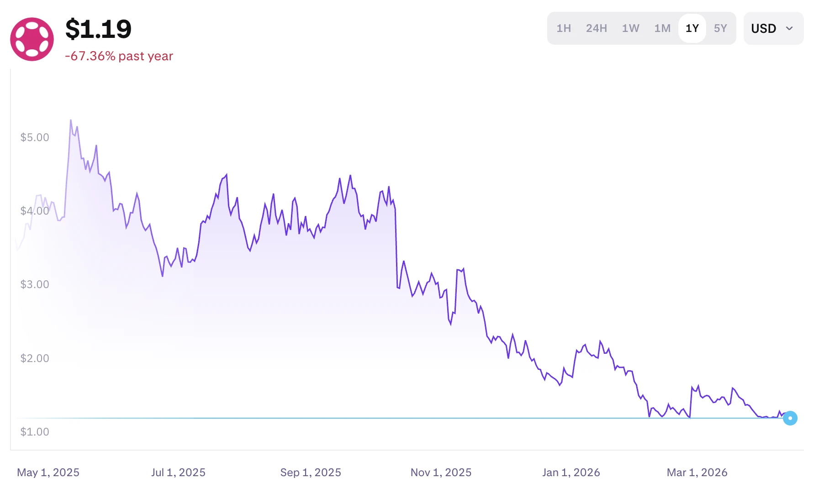
Task: Click the Jan 1, 2026 axis label
Action: click(x=571, y=472)
